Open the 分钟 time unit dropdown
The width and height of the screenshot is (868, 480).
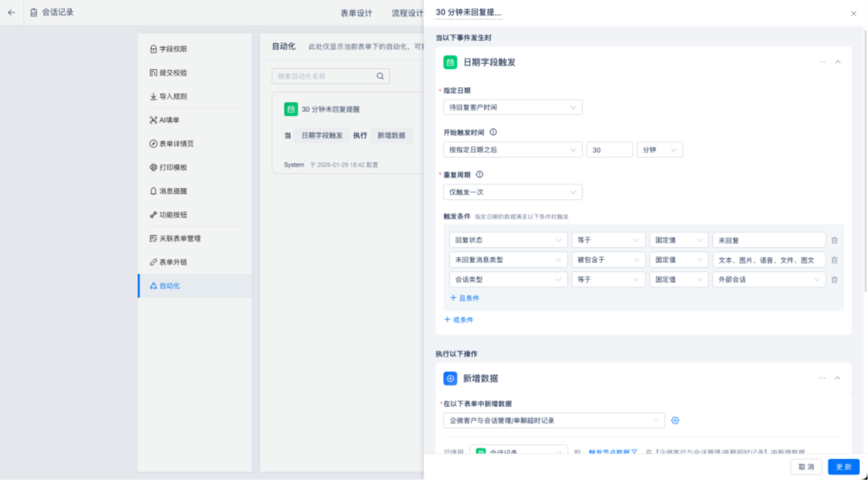[x=659, y=150]
